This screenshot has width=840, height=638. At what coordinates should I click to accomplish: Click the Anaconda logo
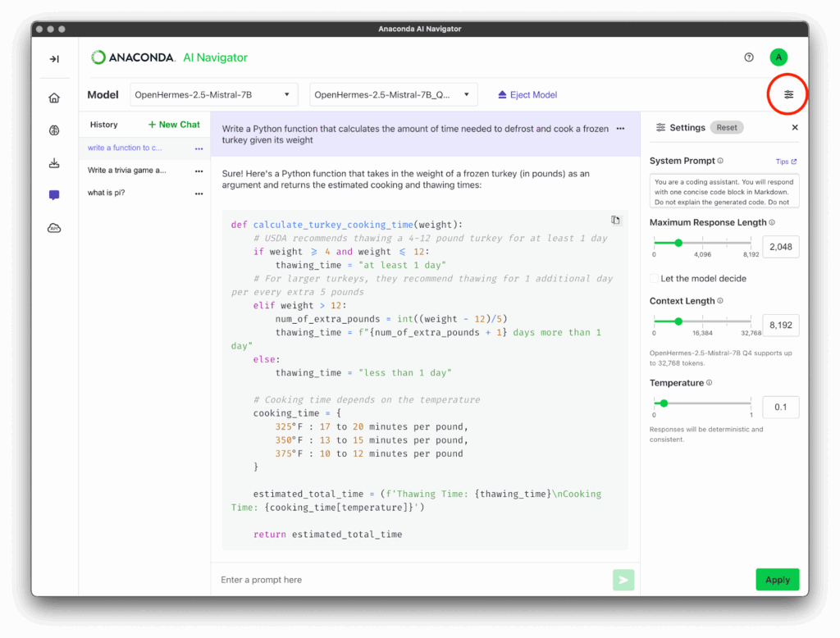[x=133, y=57]
